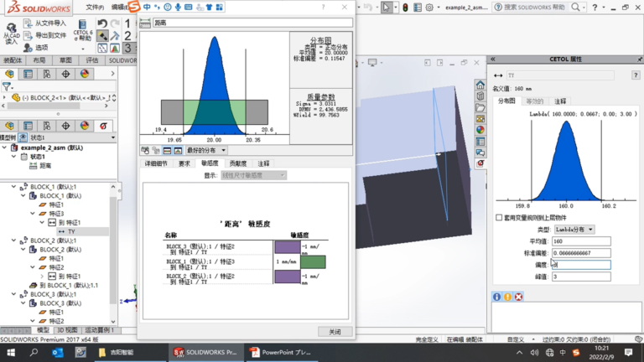
Task: Click 从文件导入 import from file
Action: 44,23
